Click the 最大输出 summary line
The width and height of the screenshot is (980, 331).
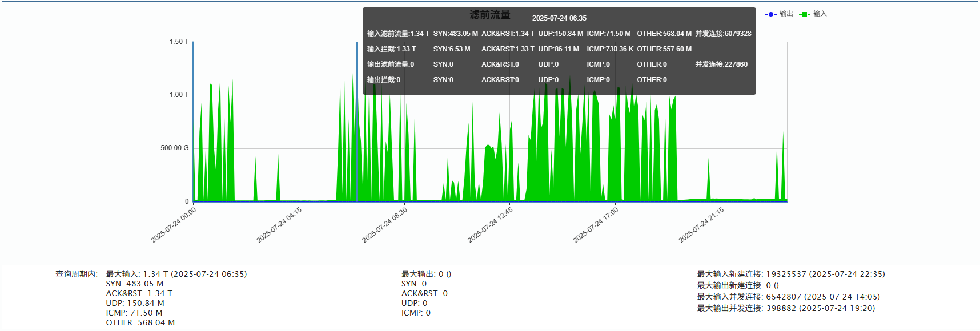pos(426,274)
